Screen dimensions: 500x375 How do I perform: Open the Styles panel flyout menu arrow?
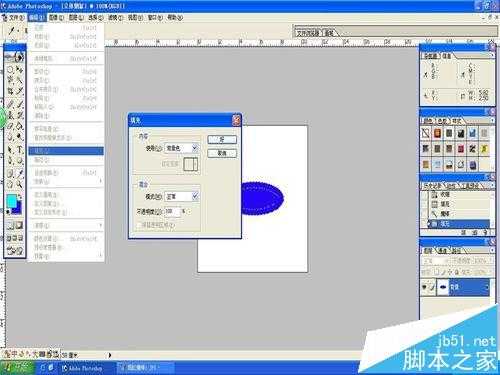pyautogui.click(x=492, y=120)
